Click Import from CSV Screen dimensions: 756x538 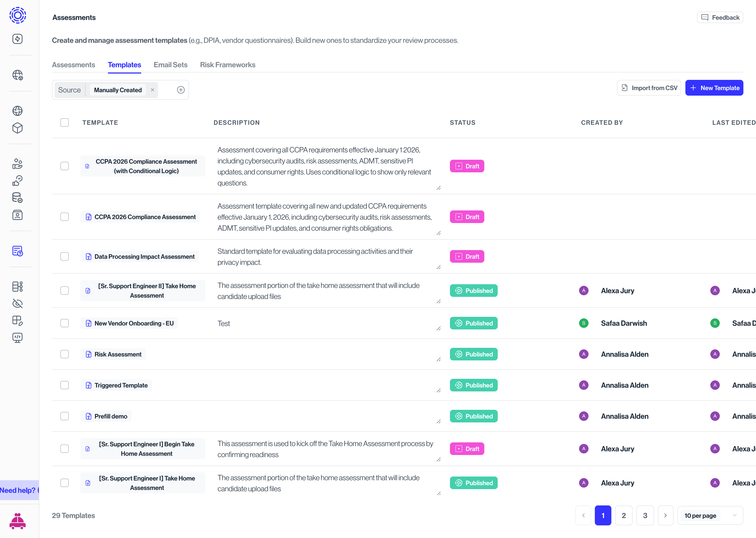coord(649,87)
